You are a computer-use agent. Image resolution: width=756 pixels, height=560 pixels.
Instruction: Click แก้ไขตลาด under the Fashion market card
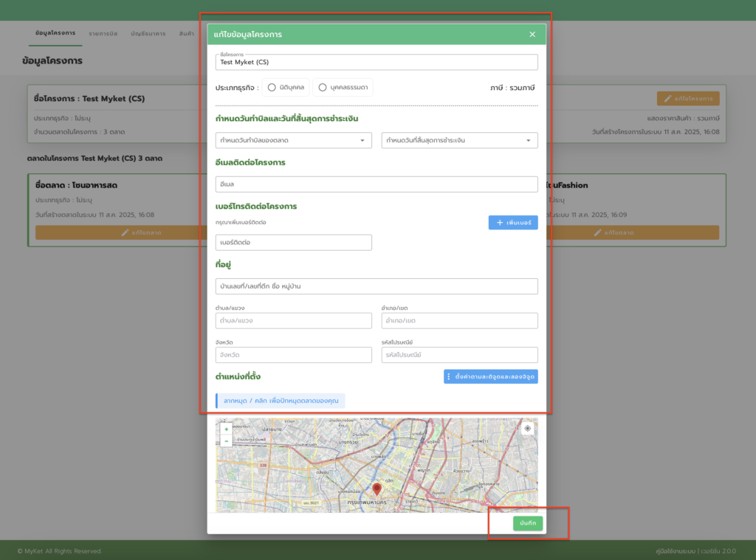pyautogui.click(x=632, y=232)
